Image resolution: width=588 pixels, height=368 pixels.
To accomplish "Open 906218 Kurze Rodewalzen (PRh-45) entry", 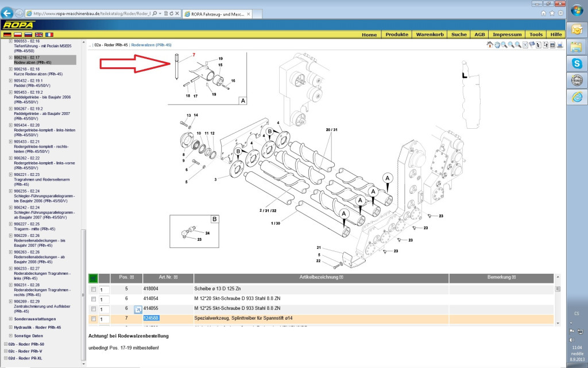I will 38,72.
